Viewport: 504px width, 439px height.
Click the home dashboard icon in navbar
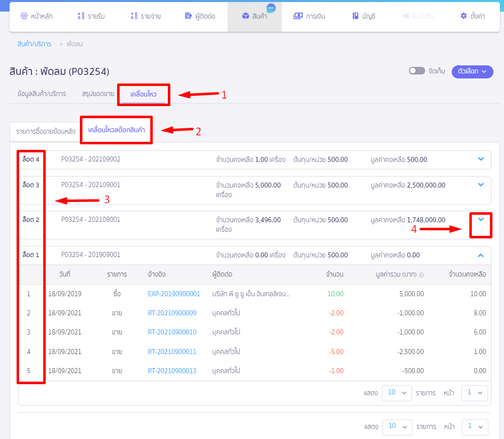[x=24, y=16]
